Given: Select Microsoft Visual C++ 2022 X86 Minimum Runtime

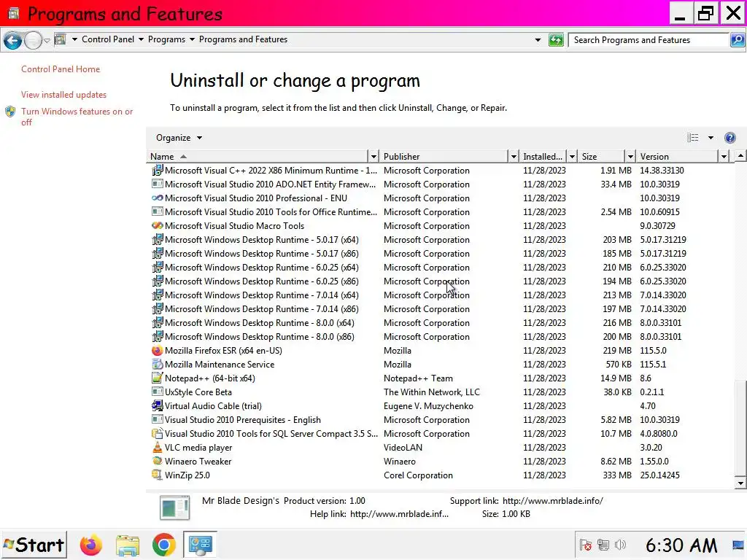Looking at the screenshot, I should click(x=441, y=171).
